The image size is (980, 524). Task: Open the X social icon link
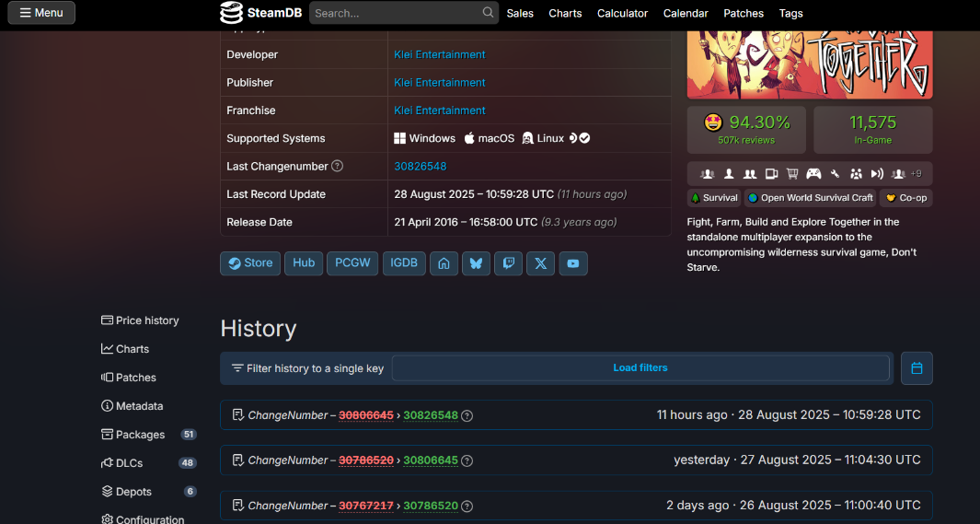point(540,263)
